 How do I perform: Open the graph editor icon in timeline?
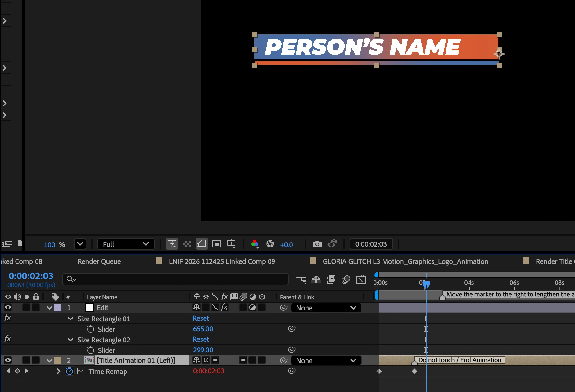point(361,280)
